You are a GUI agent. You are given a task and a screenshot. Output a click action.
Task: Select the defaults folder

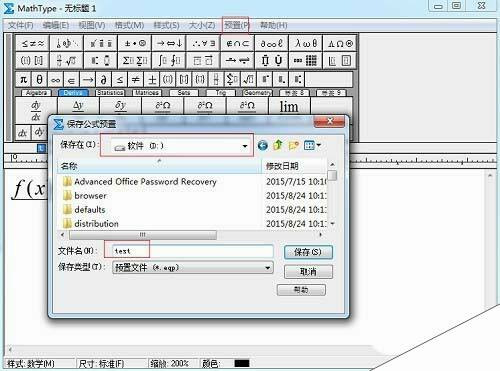point(84,210)
